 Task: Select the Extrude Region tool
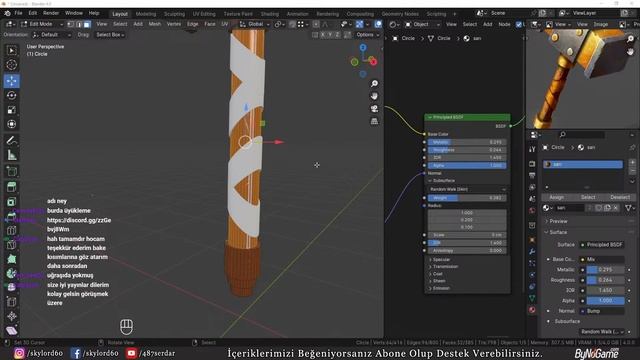(x=11, y=187)
